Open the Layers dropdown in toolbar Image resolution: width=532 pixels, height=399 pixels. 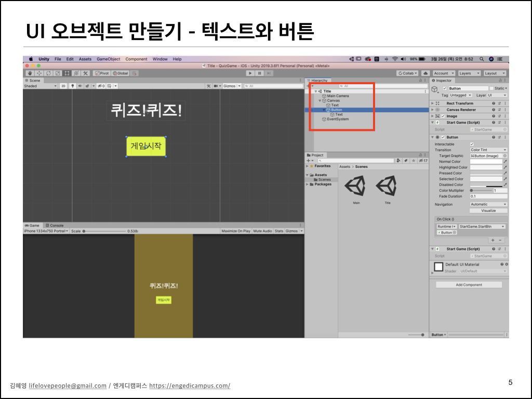(469, 73)
